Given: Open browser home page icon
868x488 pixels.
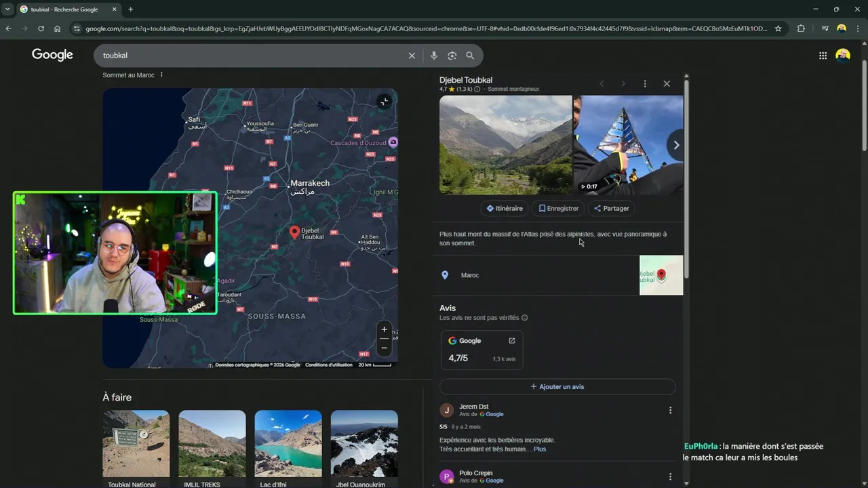Looking at the screenshot, I should 57,28.
